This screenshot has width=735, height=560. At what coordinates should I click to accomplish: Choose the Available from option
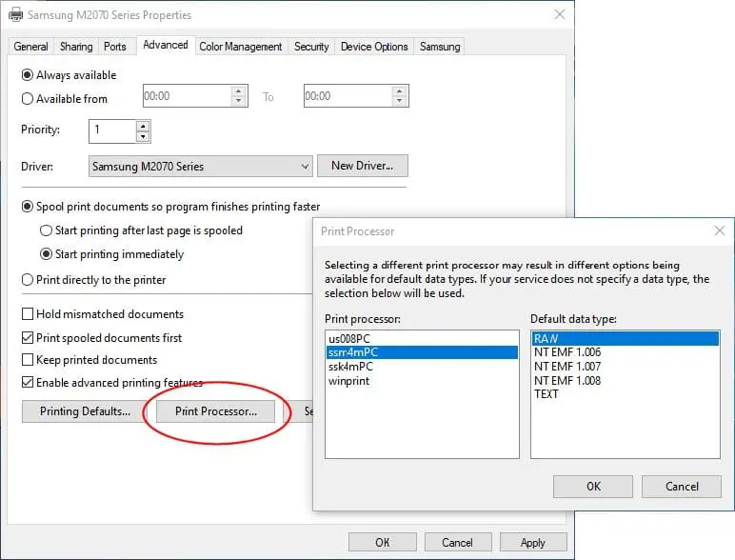click(x=64, y=99)
